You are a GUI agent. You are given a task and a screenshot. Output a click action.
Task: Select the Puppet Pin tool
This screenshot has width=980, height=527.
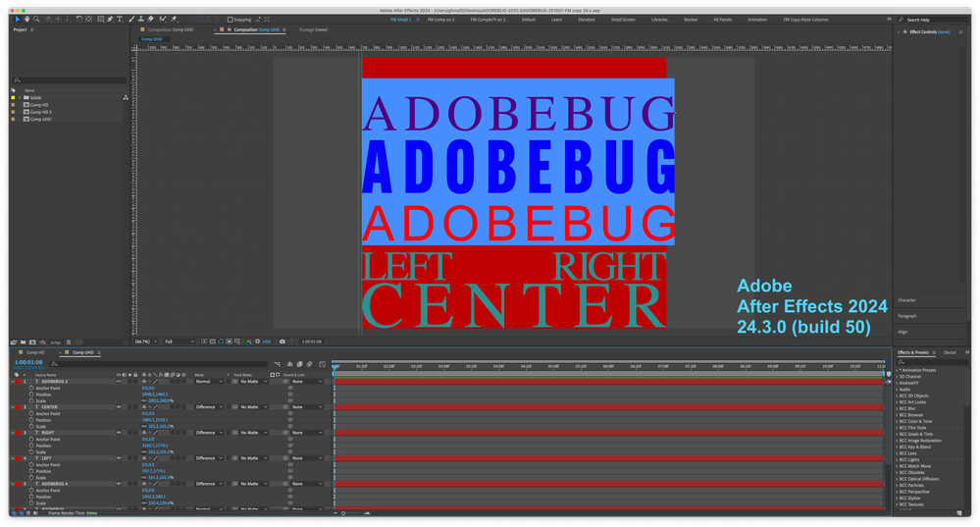click(x=174, y=20)
